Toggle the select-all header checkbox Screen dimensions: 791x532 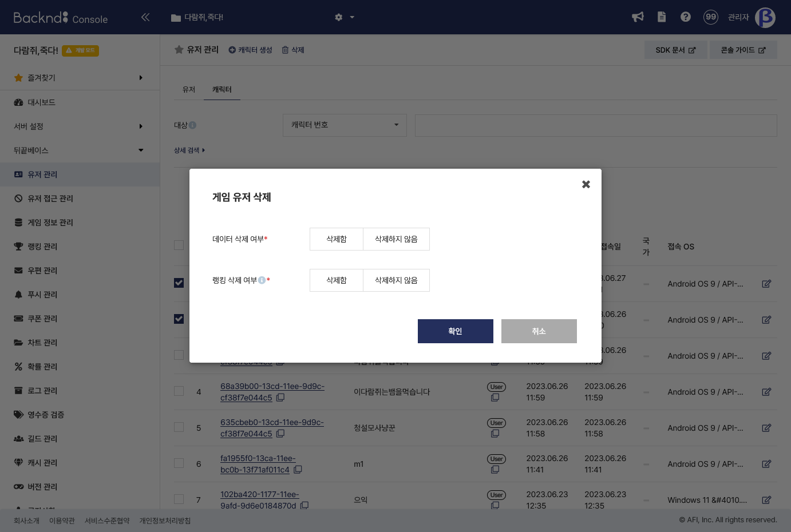click(179, 245)
